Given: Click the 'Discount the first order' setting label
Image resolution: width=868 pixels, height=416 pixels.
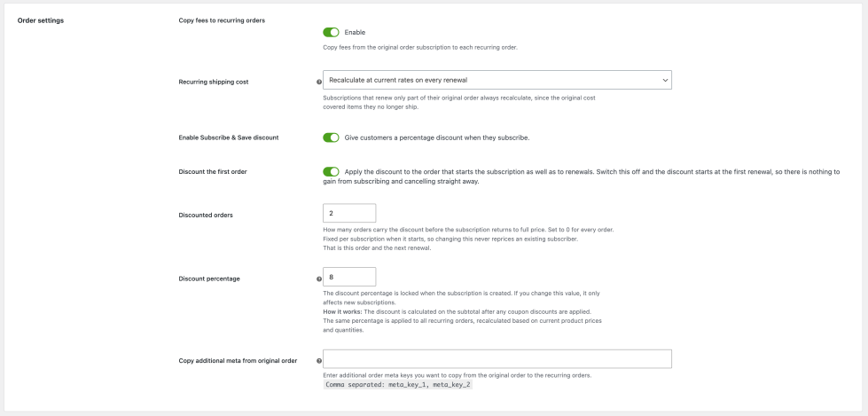Looking at the screenshot, I should click(x=213, y=172).
